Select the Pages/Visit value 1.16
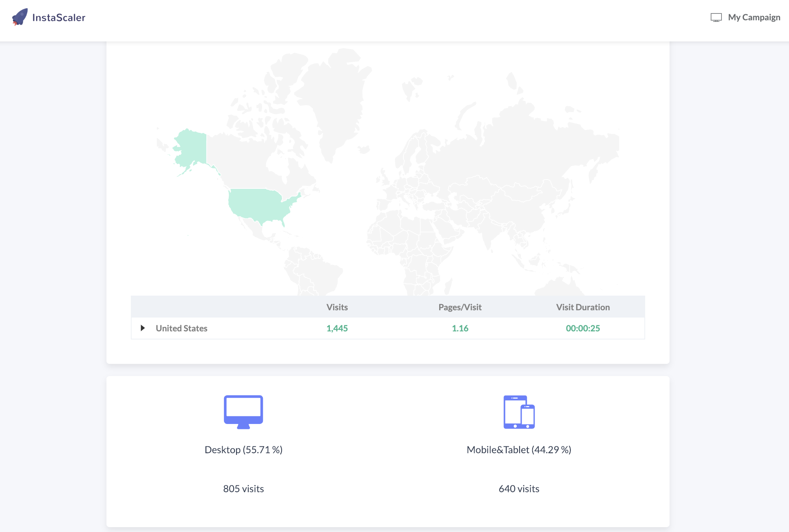 pyautogui.click(x=460, y=328)
